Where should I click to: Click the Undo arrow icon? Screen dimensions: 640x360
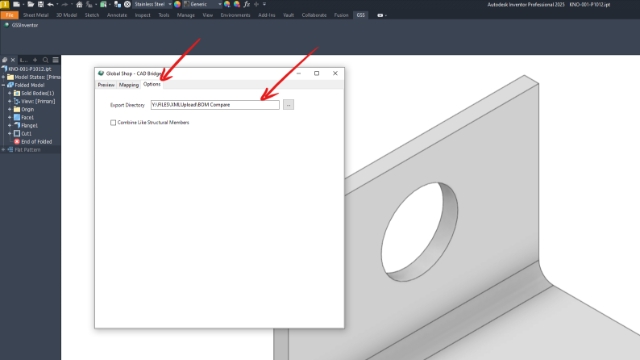click(x=50, y=4)
